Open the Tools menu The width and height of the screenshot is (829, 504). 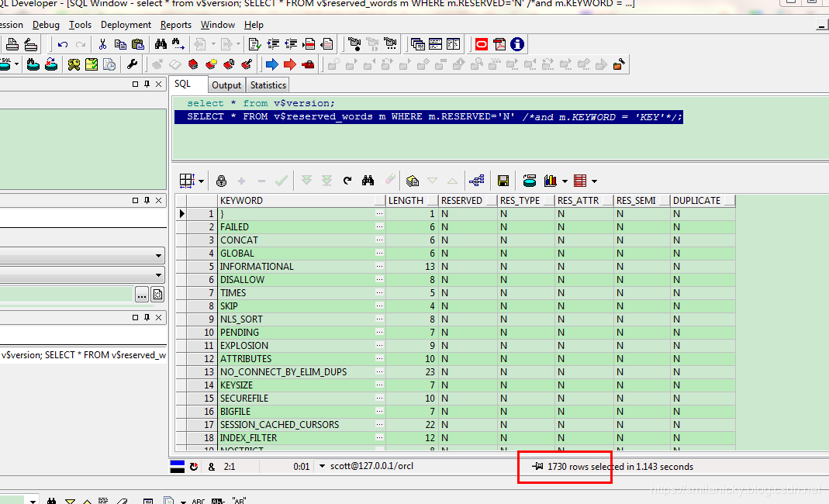coord(81,25)
